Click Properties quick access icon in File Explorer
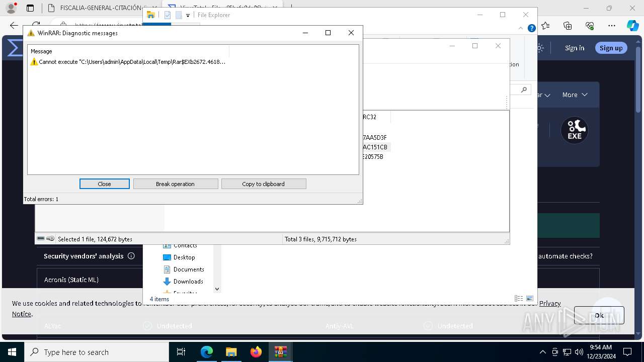 pyautogui.click(x=168, y=15)
